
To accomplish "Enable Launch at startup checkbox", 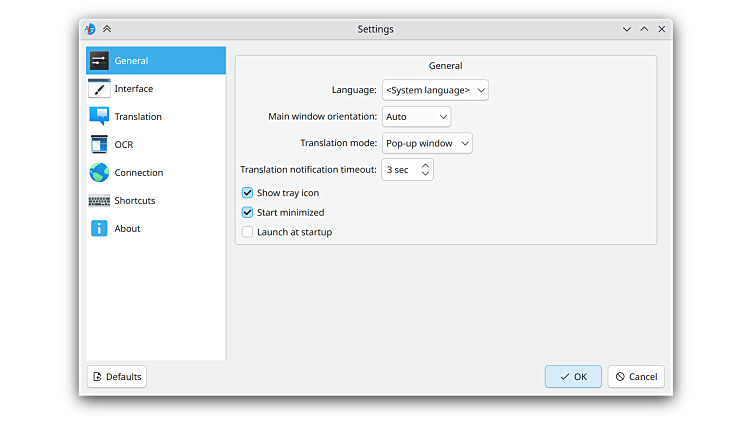I will [x=247, y=232].
